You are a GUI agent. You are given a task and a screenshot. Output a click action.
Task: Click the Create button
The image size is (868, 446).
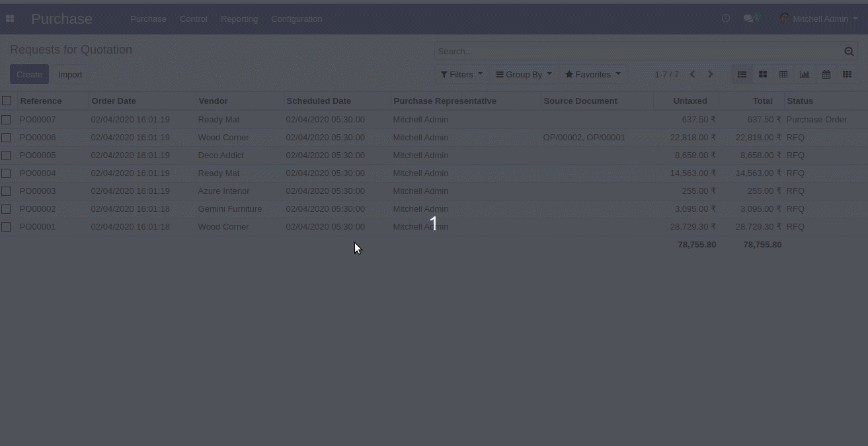point(29,74)
